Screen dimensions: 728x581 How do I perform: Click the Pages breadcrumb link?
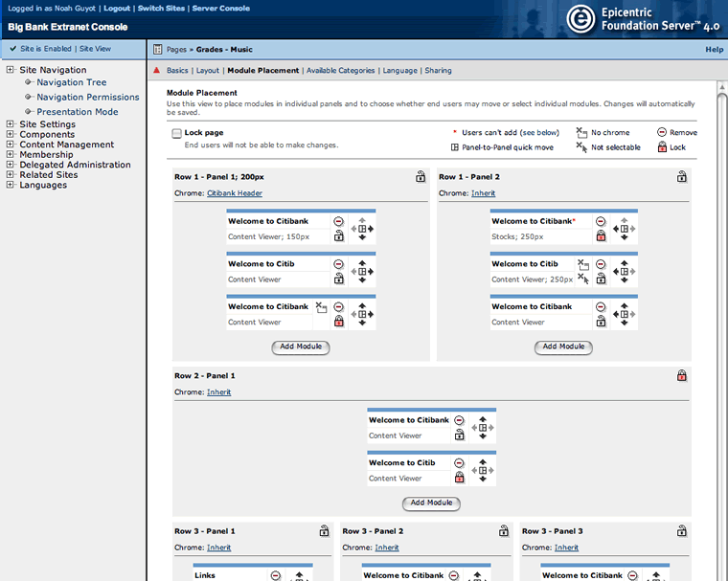[176, 50]
